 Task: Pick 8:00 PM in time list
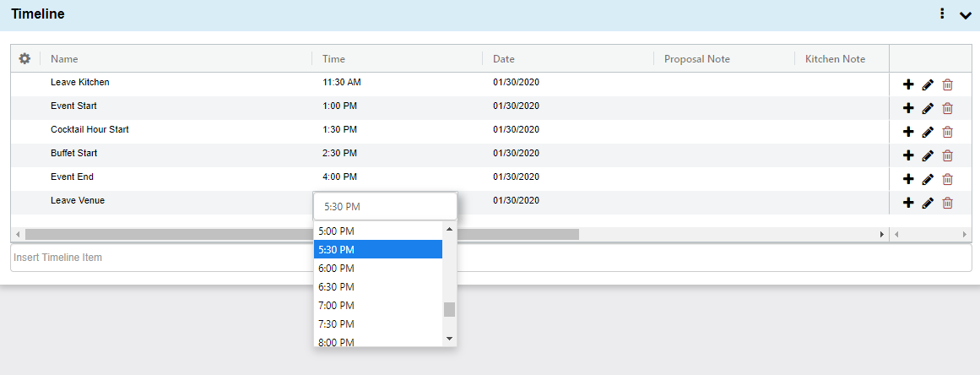pos(378,340)
